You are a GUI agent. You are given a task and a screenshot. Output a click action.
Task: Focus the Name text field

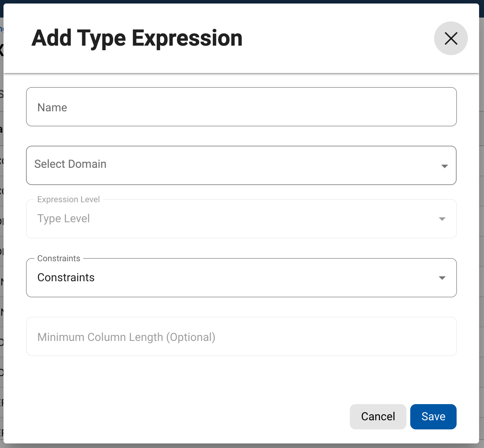coord(241,107)
